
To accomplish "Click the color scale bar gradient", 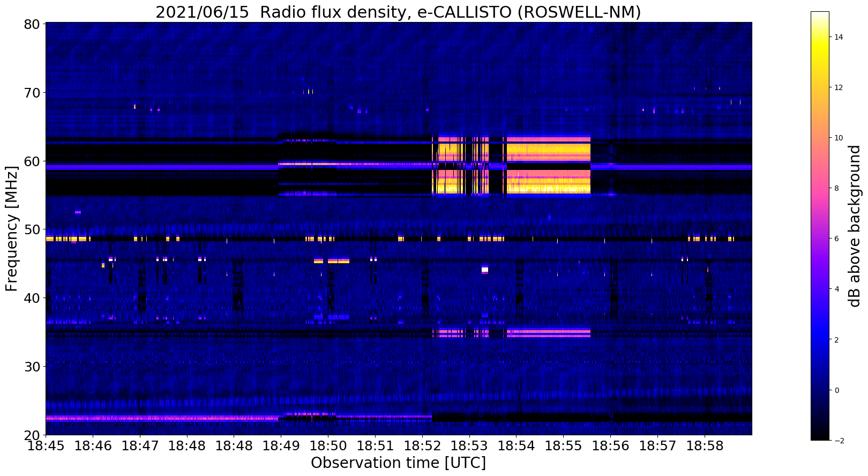I will tap(820, 226).
